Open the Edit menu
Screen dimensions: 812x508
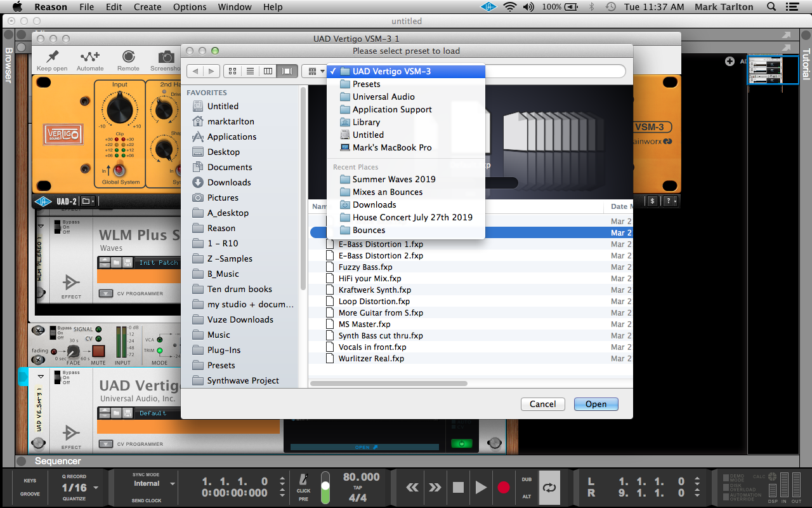tap(114, 7)
